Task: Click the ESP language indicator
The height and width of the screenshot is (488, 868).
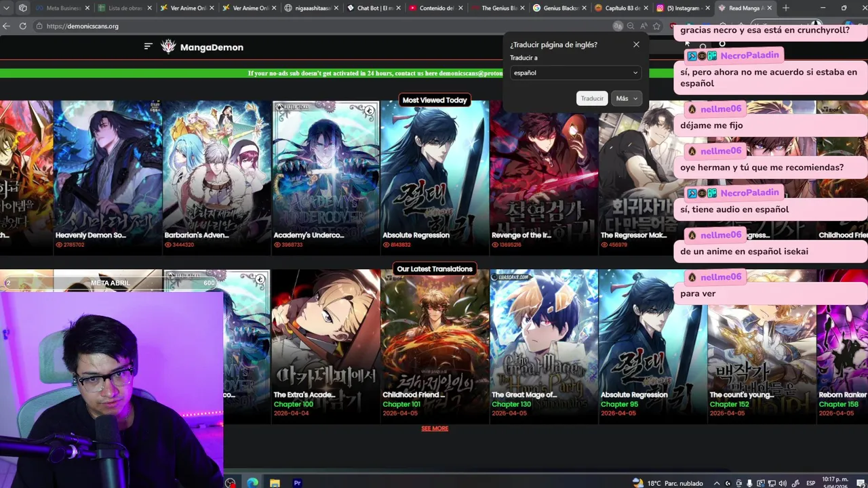Action: click(x=811, y=483)
